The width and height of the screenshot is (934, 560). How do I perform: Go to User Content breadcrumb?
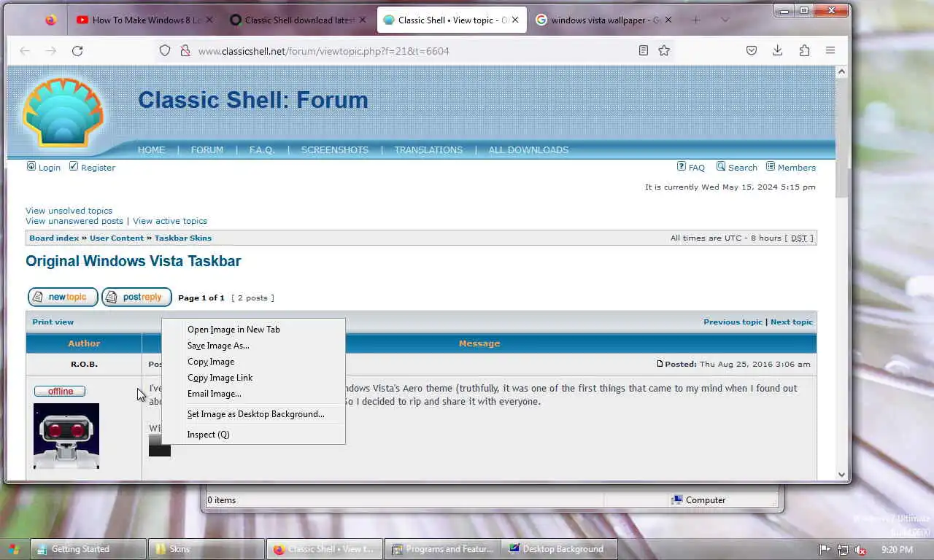pos(117,238)
